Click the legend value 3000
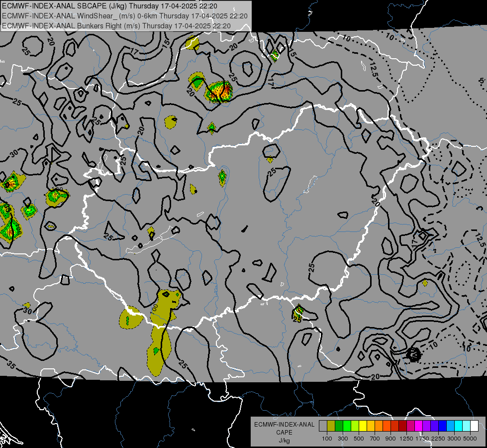 point(454,439)
